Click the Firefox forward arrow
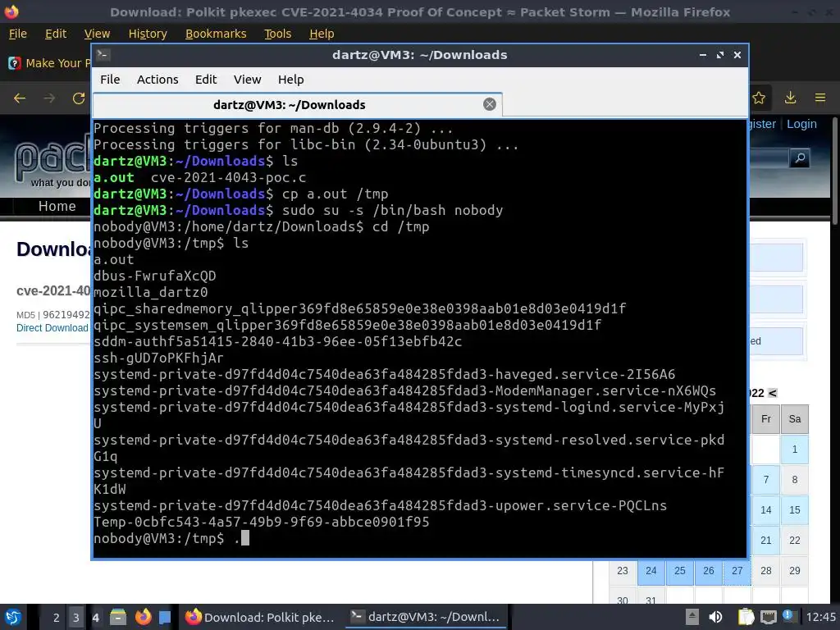 tap(49, 98)
